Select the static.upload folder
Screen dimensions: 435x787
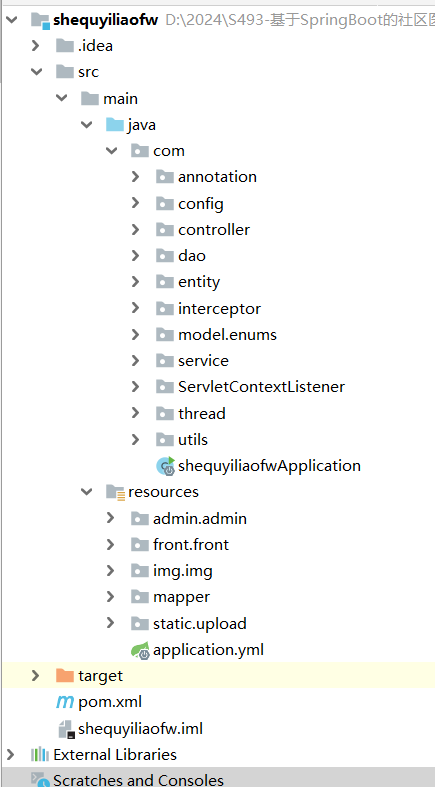[200, 623]
